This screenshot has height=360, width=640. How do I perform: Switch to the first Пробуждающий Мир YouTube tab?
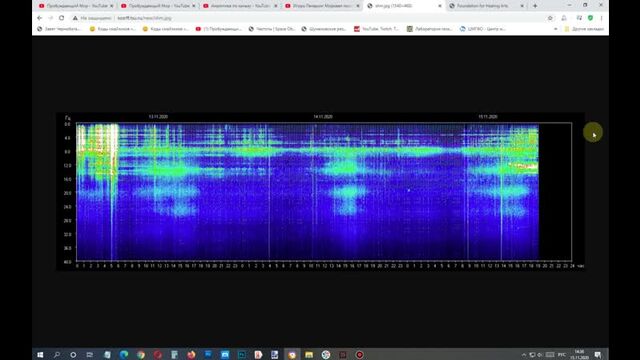76,6
